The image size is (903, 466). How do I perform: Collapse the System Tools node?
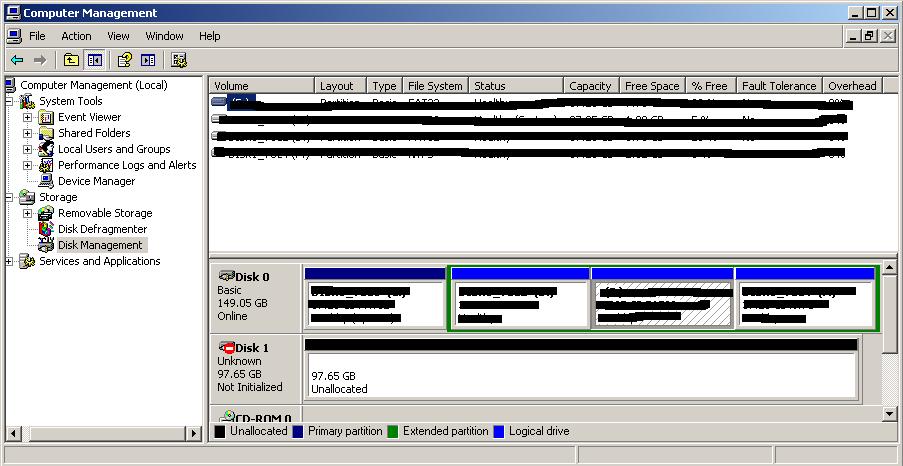tap(10, 101)
